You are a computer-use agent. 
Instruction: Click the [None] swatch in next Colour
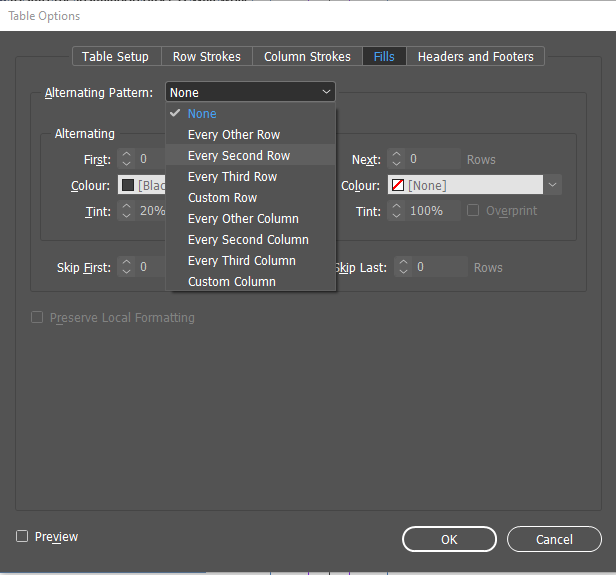pos(398,185)
